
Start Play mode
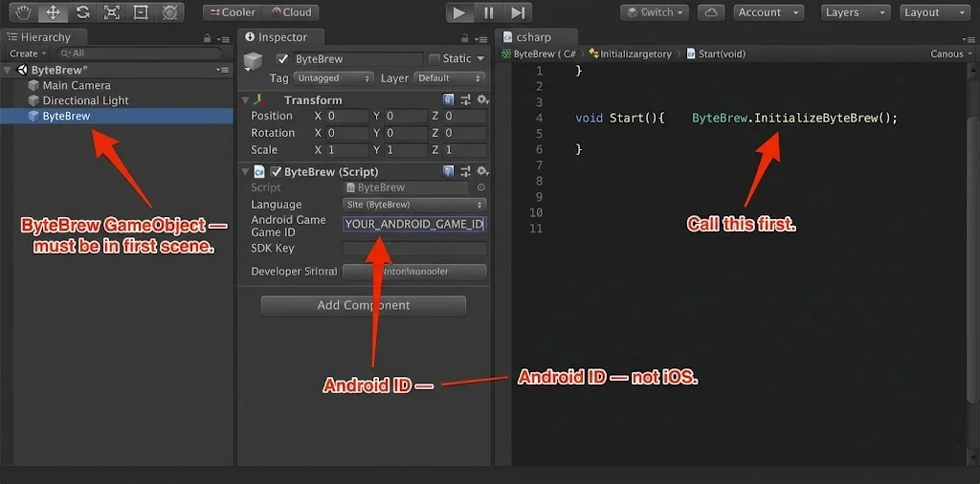[x=459, y=12]
